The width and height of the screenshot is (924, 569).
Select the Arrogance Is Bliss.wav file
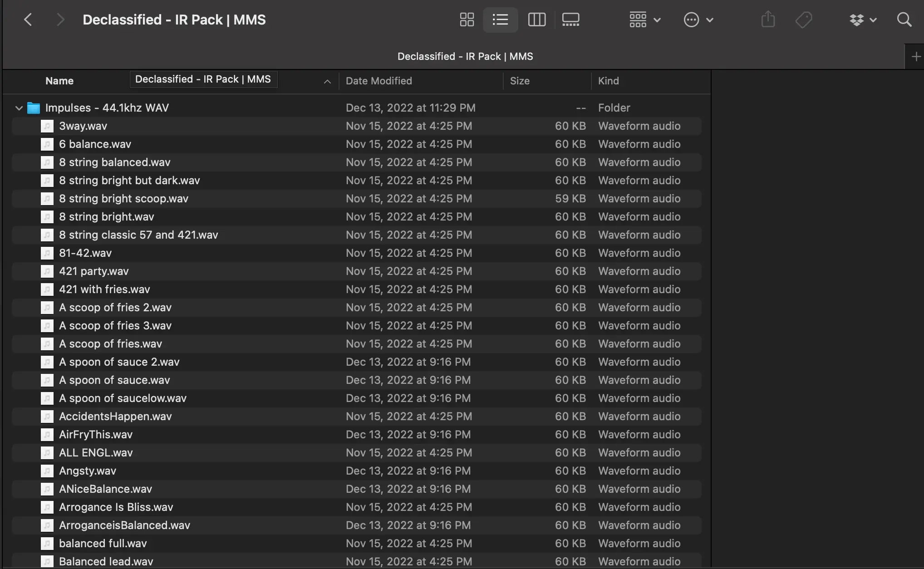click(x=116, y=507)
